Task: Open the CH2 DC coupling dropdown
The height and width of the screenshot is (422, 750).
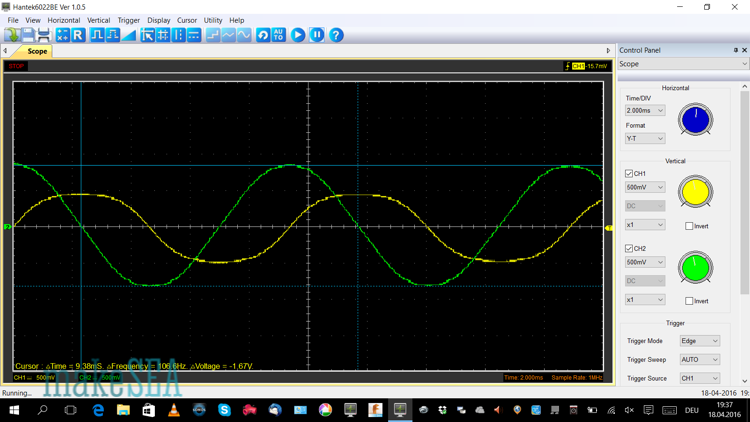Action: click(x=645, y=281)
